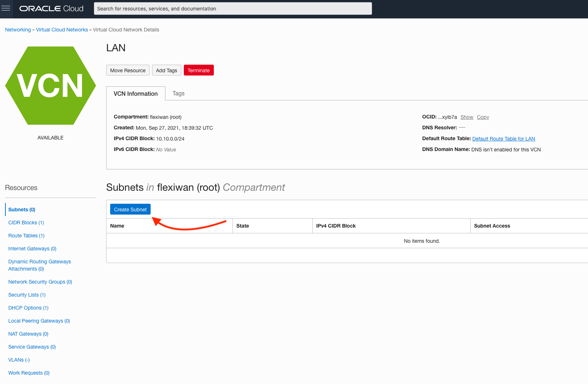Open Virtual Cloud Networks breadcrumb link
The image size is (588, 384).
pos(62,30)
